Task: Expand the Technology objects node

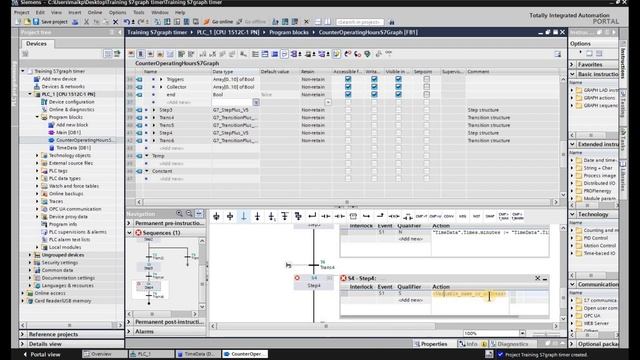Action: [x=37, y=156]
